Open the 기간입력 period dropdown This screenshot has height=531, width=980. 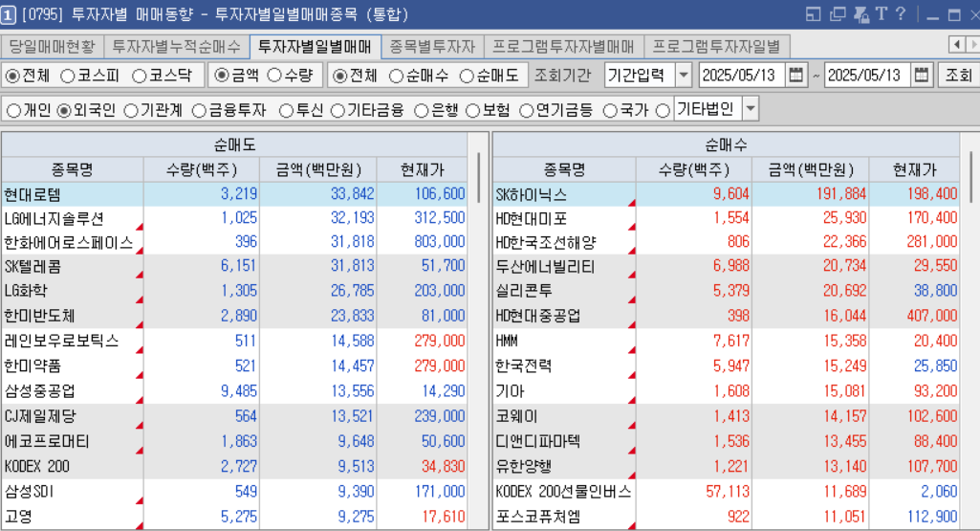(684, 76)
